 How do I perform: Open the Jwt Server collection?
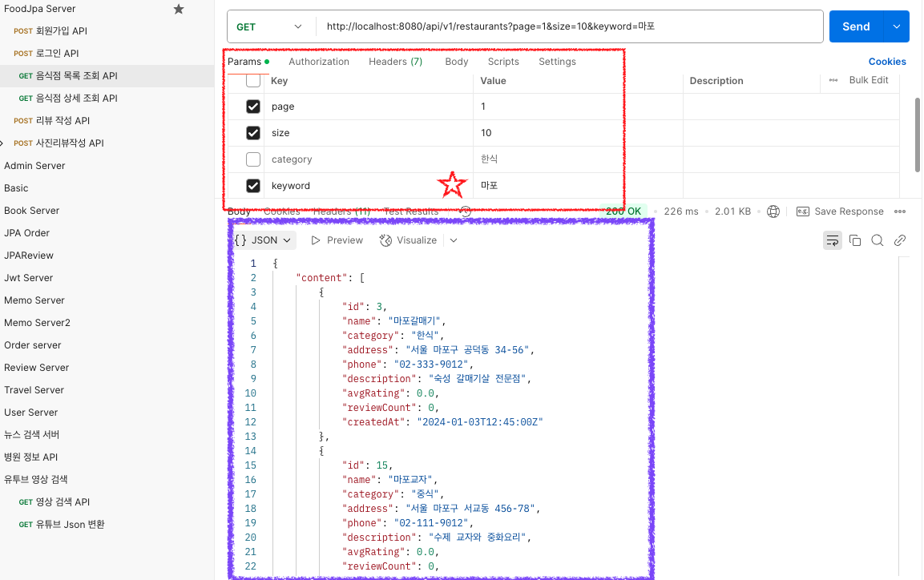coord(29,278)
